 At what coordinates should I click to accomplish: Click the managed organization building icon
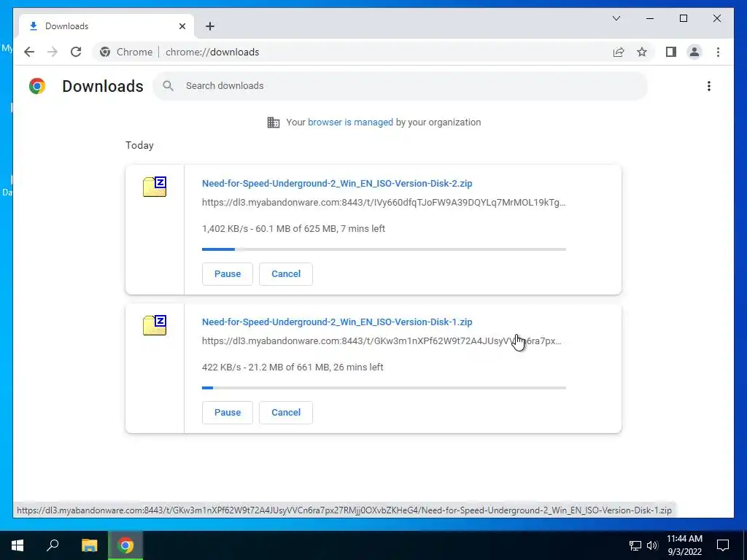coord(274,122)
